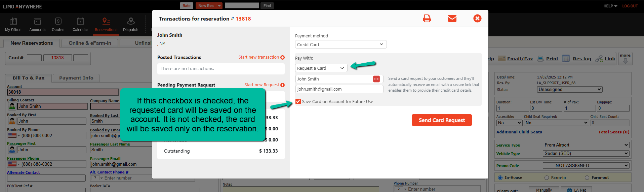644x192 pixels.
Task: Close the transactions dialog with red X
Action: pyautogui.click(x=477, y=19)
